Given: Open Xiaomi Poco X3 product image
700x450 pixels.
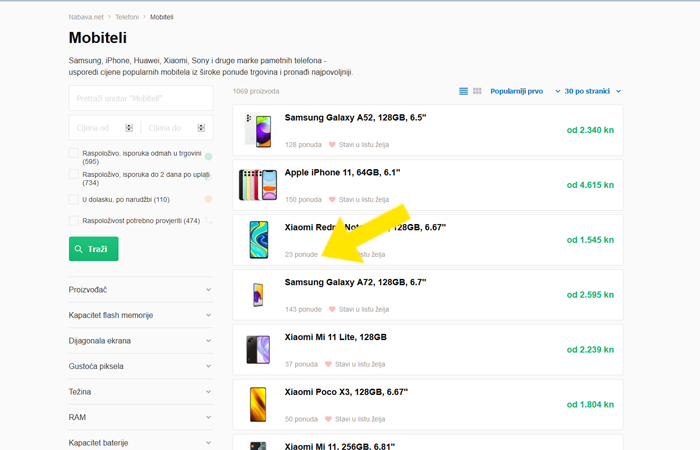Looking at the screenshot, I should [258, 404].
